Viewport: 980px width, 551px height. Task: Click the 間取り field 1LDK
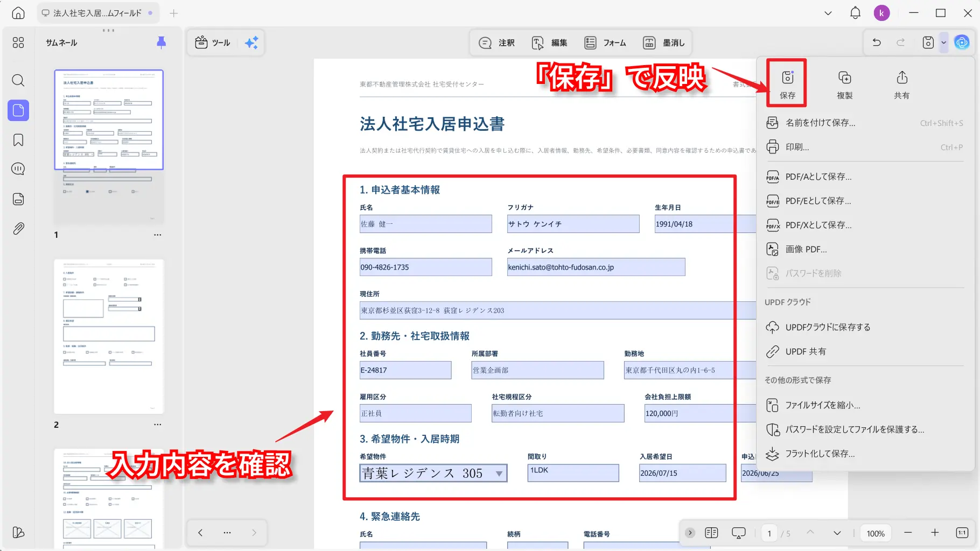(573, 473)
